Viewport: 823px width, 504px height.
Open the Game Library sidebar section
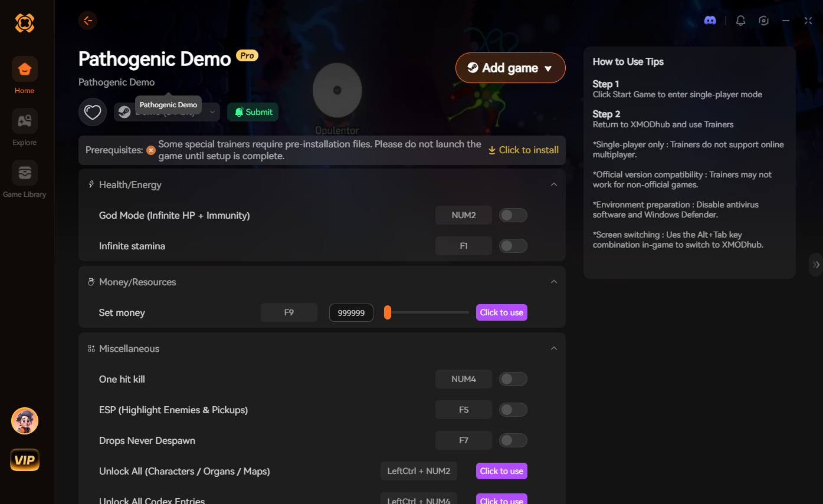(x=25, y=179)
